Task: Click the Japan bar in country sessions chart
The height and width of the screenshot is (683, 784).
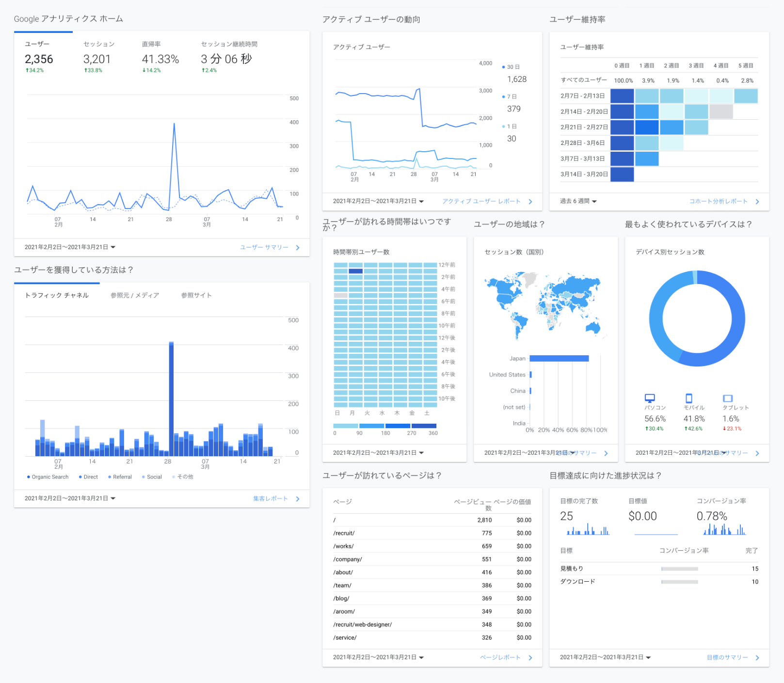Action: (559, 359)
